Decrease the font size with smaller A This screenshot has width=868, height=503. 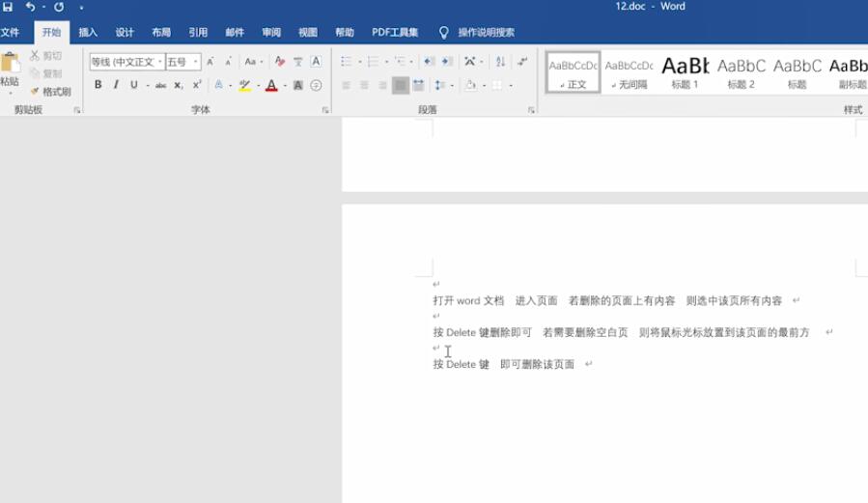pyautogui.click(x=228, y=62)
